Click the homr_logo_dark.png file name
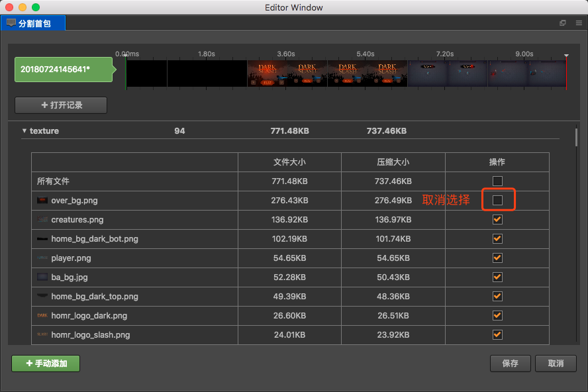The image size is (588, 392). [89, 315]
